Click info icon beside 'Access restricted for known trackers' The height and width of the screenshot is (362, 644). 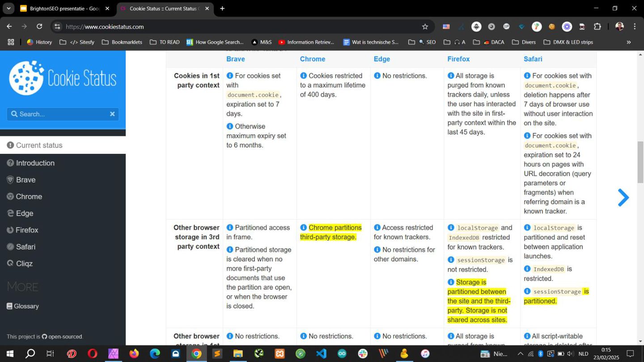(x=377, y=227)
